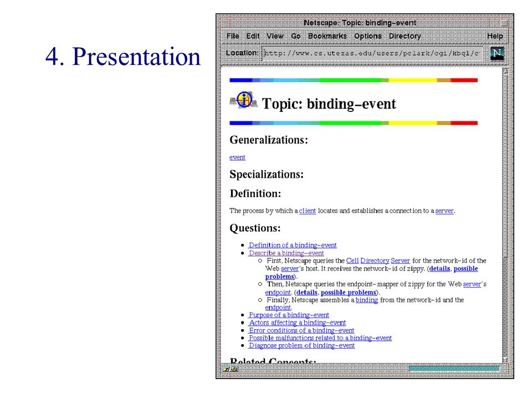This screenshot has width=532, height=399.
Task: Click the 'Generalizations:' heading
Action: click(x=269, y=140)
